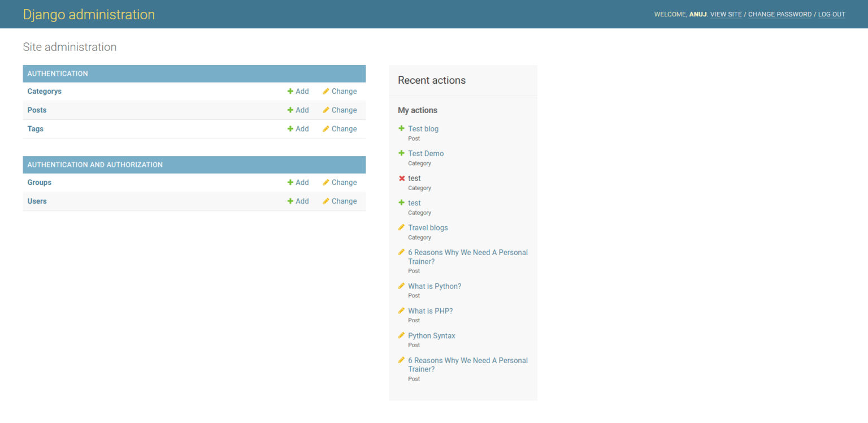This screenshot has width=868, height=423.
Task: Click the pencil icon beside Travel blogs
Action: (x=401, y=227)
